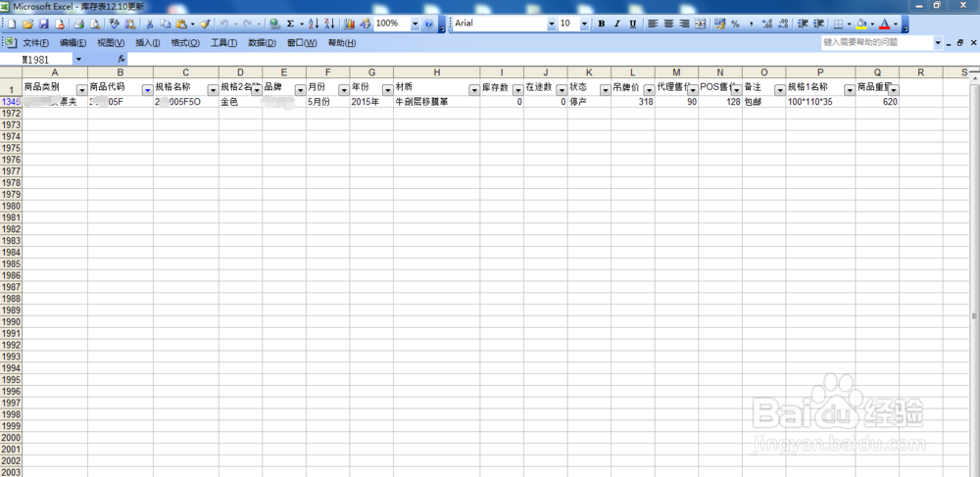Apply the yellow fill color
980x477 pixels.
click(861, 24)
